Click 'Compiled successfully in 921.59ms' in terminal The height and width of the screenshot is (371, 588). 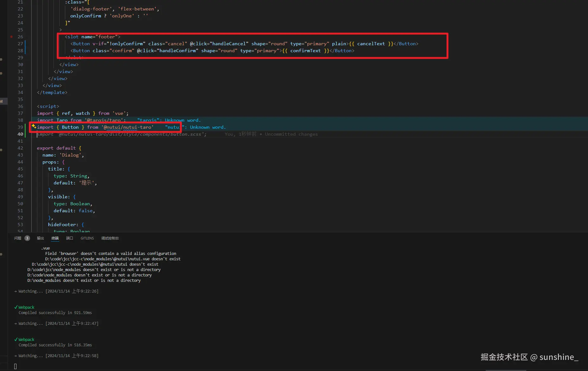(55, 312)
